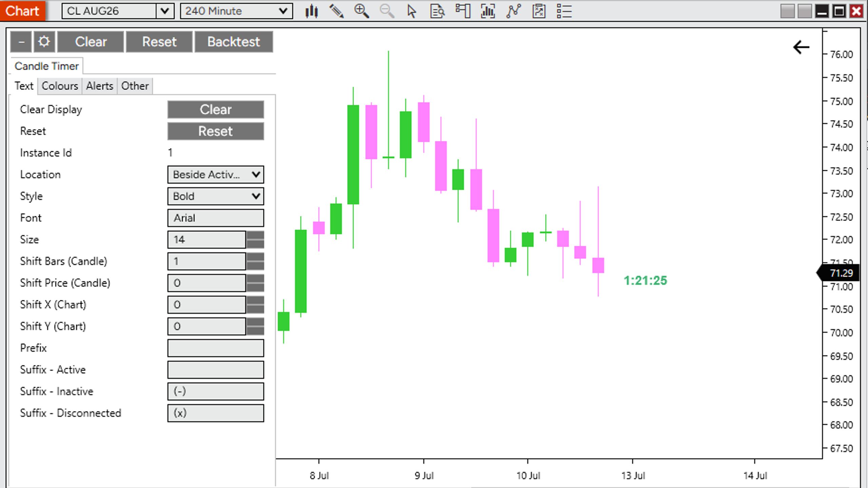The width and height of the screenshot is (868, 488).
Task: Open the 240 Minute interval dropdown
Action: pos(236,11)
